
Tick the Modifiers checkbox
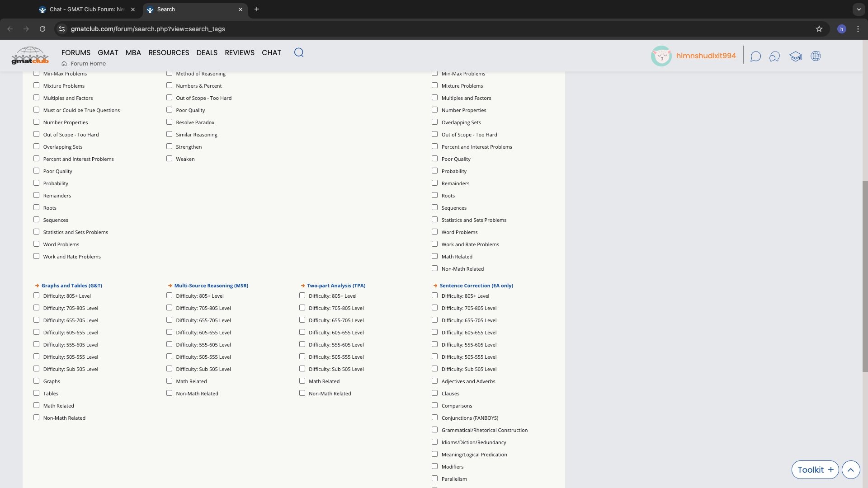[x=435, y=466]
